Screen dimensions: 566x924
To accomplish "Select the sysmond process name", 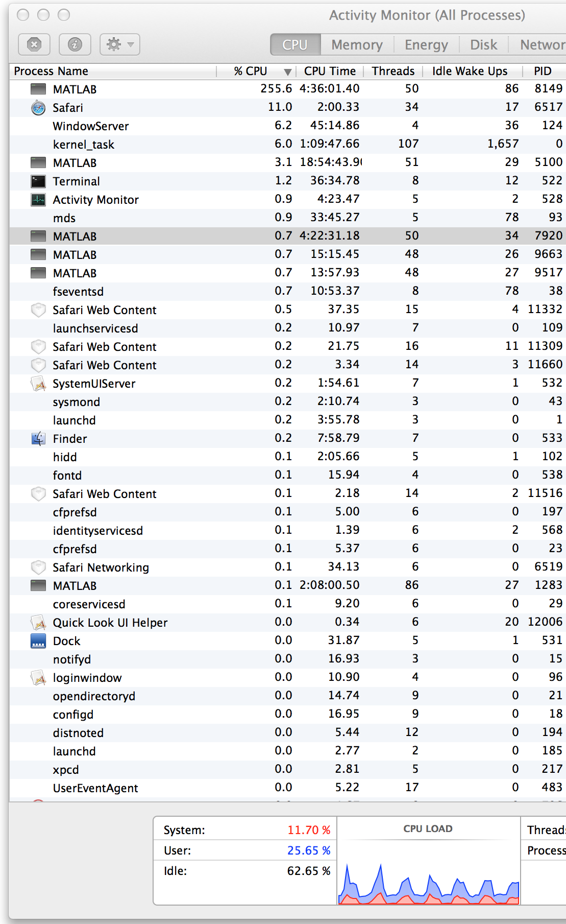I will pos(77,402).
